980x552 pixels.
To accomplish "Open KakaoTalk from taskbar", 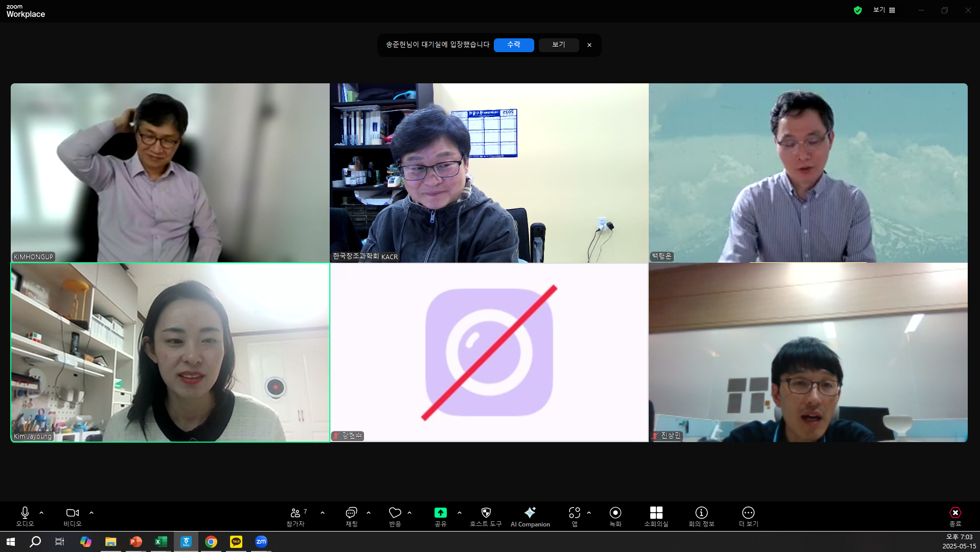I will pos(236,542).
